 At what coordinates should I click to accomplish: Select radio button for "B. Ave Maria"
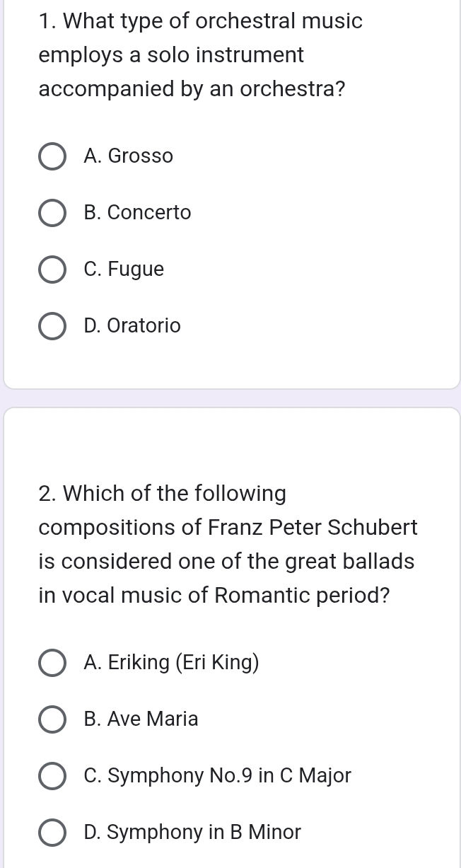click(52, 719)
